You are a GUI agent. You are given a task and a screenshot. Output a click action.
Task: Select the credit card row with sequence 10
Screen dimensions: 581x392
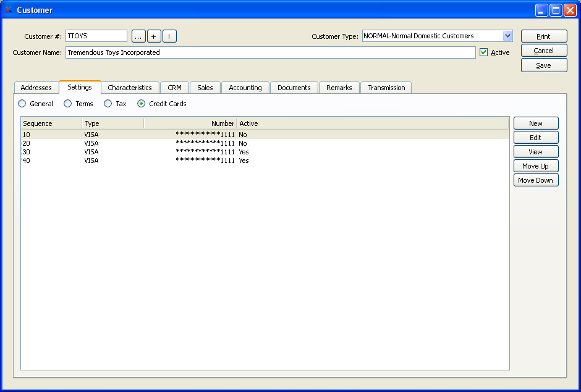tap(265, 135)
